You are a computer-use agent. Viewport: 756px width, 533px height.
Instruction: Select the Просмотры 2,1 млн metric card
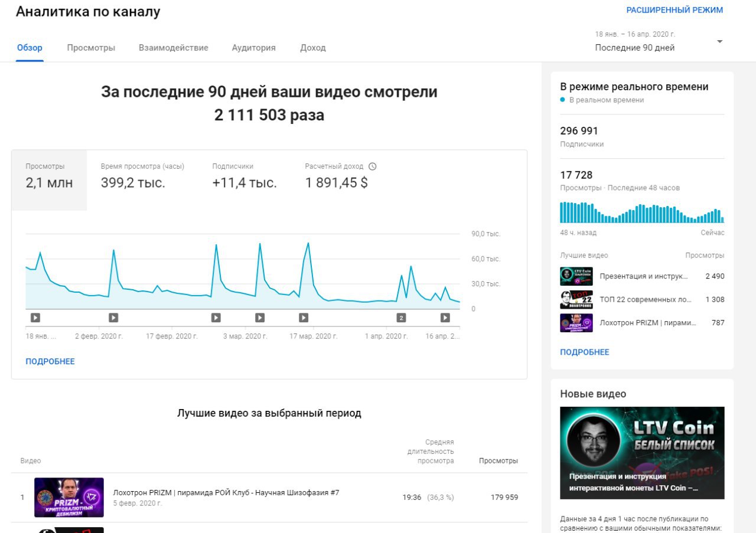coord(49,180)
